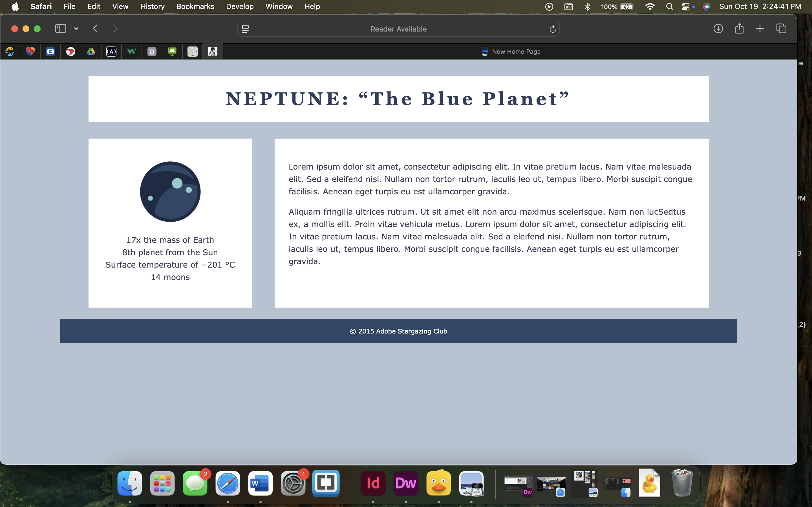Open the Develop menu
Screen dimensions: 812x507
pos(240,7)
